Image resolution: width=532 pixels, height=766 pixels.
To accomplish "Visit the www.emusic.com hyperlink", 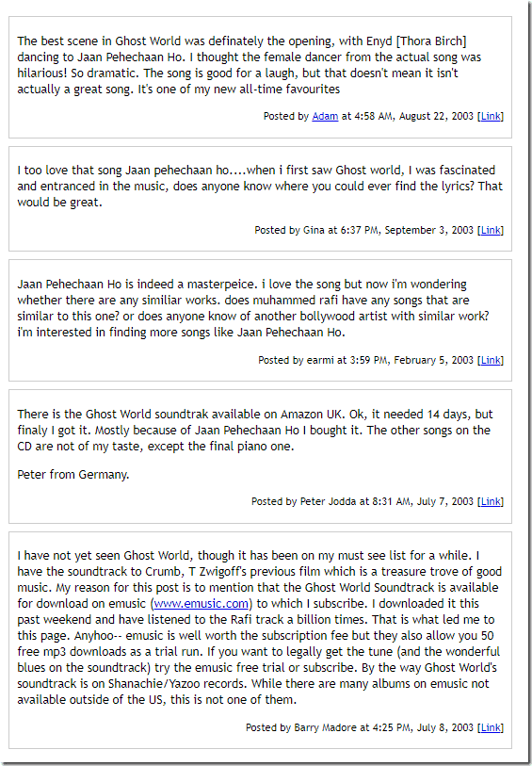I will (x=202, y=604).
